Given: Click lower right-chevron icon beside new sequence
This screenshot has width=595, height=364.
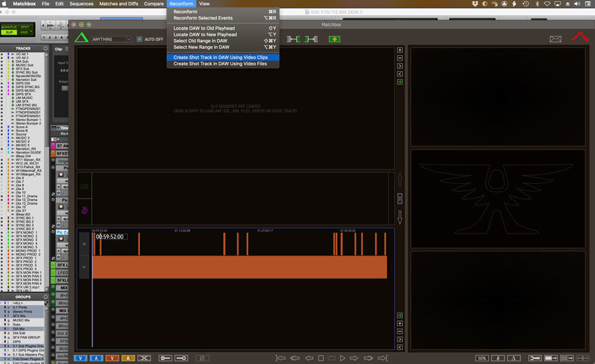Looking at the screenshot, I should pyautogui.click(x=400, y=340).
